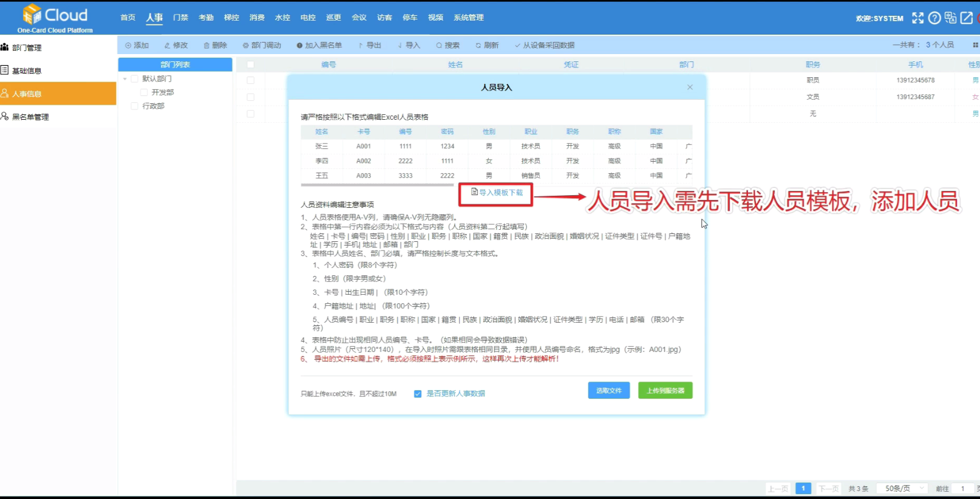980x499 pixels.
Task: Click the 销售员 cell in sample table
Action: [531, 176]
